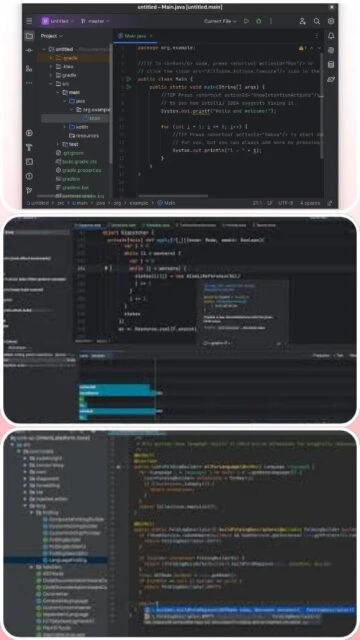Open the Notifications bell icon

pos(331,36)
